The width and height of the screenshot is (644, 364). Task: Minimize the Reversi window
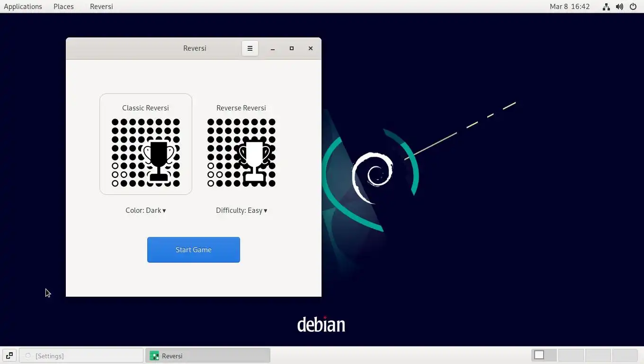[x=273, y=48]
